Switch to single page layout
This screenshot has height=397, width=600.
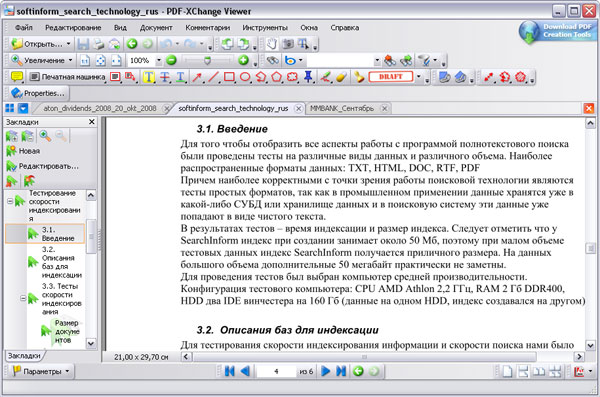tap(507, 371)
